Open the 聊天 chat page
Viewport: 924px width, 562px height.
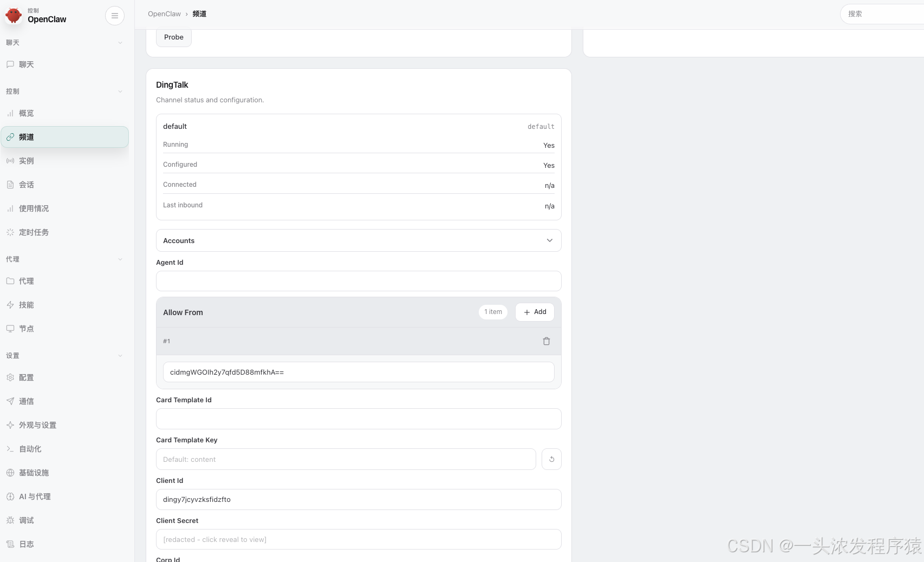point(64,64)
